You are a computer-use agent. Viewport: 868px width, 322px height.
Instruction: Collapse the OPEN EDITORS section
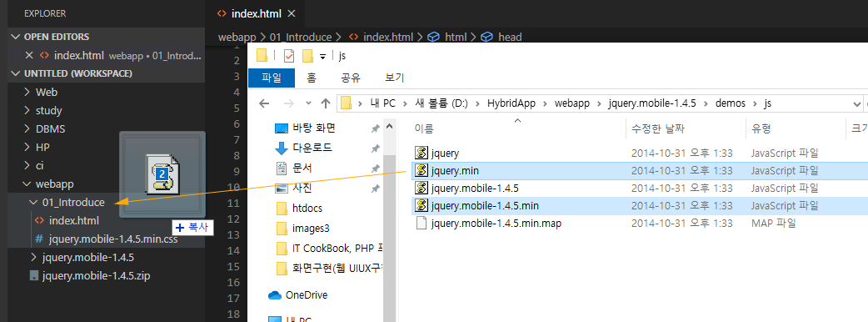point(15,37)
